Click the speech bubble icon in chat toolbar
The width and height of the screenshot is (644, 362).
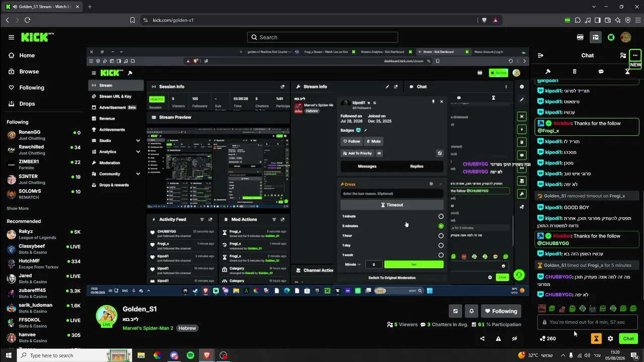[x=601, y=71]
